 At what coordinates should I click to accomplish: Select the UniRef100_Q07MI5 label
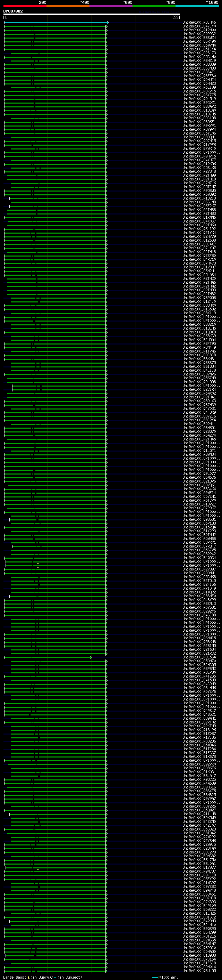tap(199, 141)
